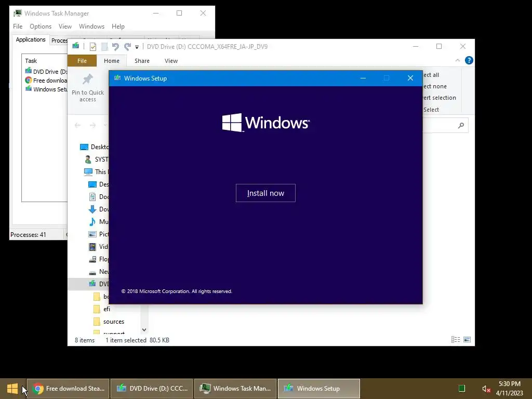The height and width of the screenshot is (399, 532).
Task: Click the Install now button
Action: pyautogui.click(x=265, y=193)
